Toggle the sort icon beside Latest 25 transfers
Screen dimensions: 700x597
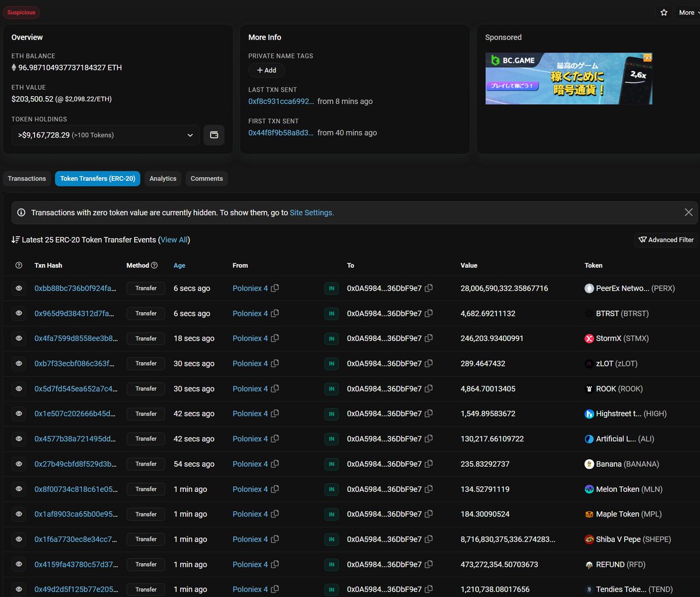coord(16,240)
